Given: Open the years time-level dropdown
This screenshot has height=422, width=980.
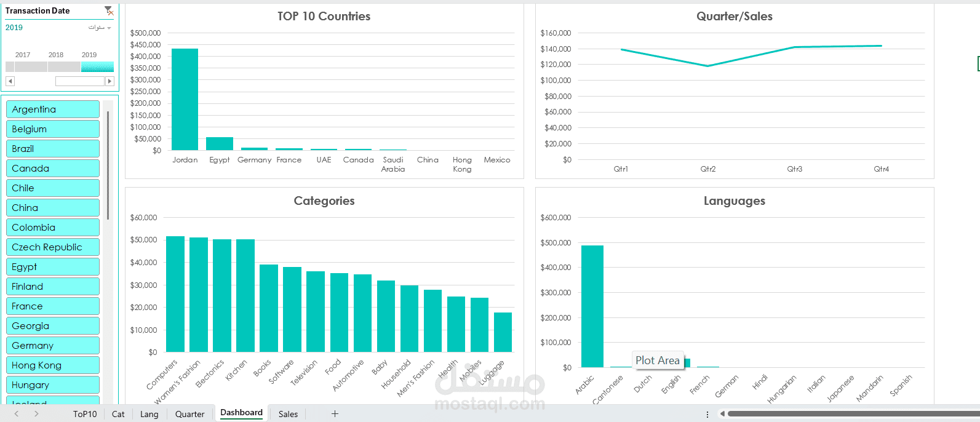Looking at the screenshot, I should [x=100, y=28].
